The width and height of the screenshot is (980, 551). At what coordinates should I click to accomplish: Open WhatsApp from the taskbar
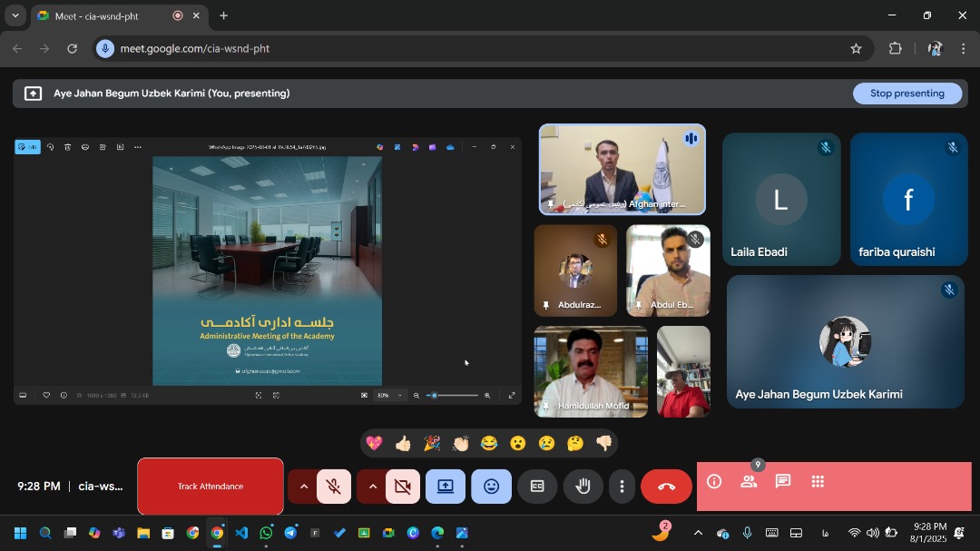pyautogui.click(x=266, y=533)
